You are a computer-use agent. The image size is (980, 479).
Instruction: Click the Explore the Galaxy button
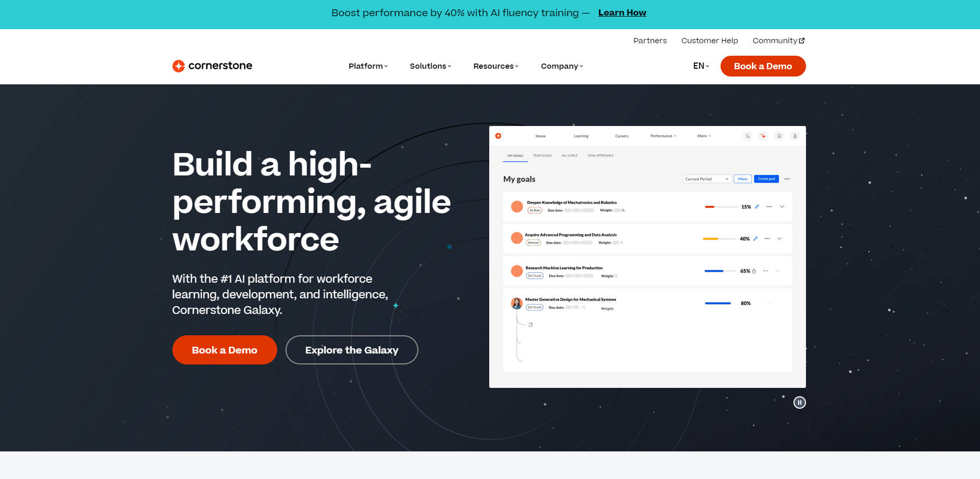(x=352, y=350)
